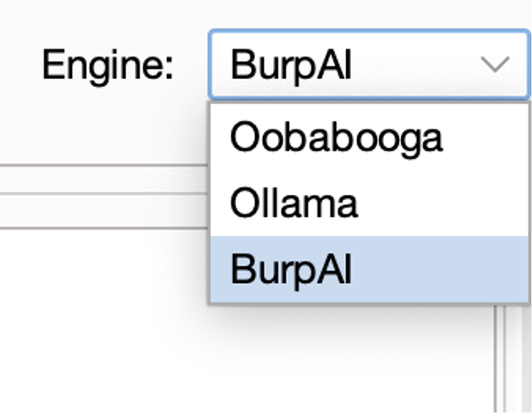Collapse the Engine combo box

(495, 65)
